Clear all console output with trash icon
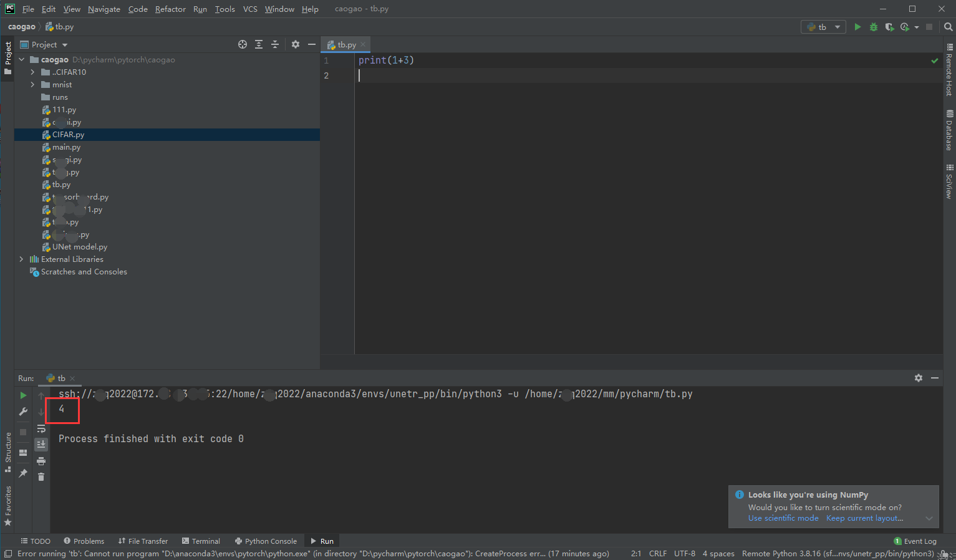Viewport: 956px width, 560px height. (41, 477)
